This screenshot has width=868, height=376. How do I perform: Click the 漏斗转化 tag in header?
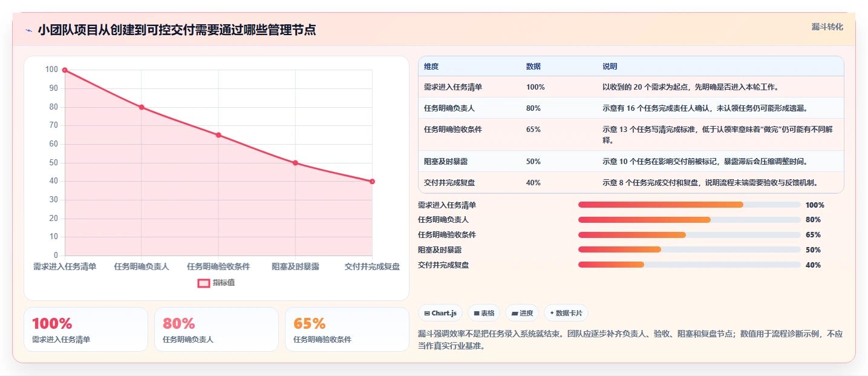827,27
